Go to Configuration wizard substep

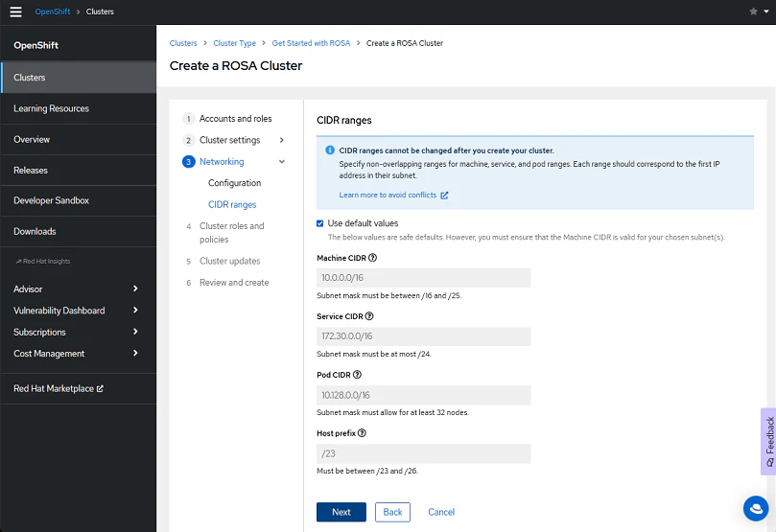pos(234,183)
